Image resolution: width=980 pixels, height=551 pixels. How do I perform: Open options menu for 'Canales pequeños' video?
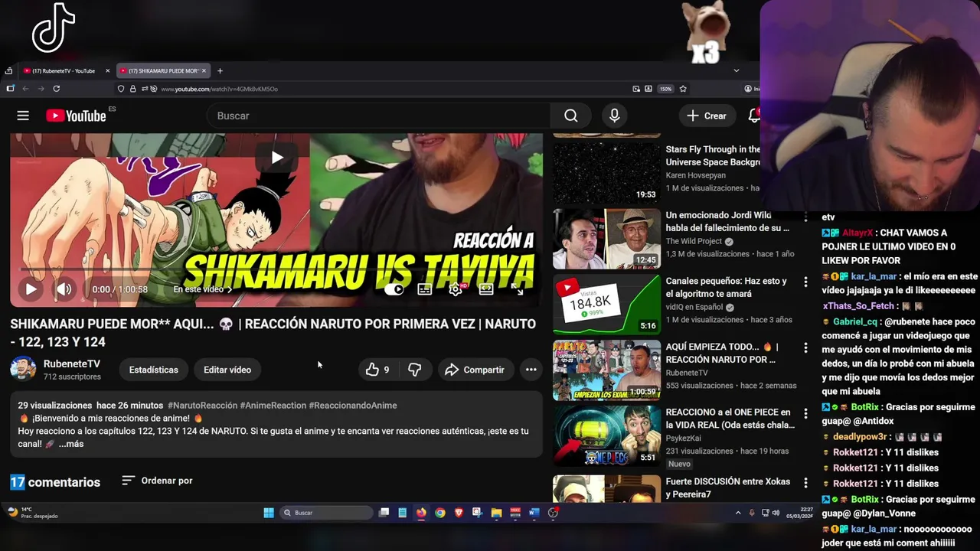point(805,282)
